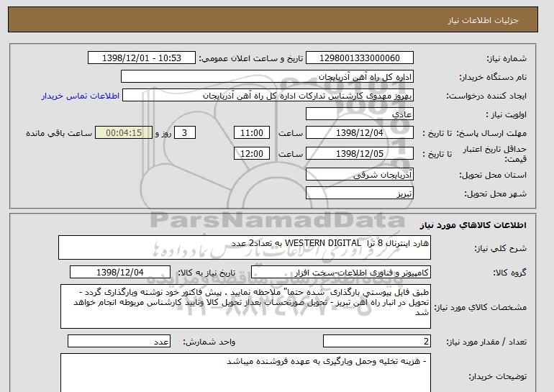The height and width of the screenshot is (392, 554).
Task: Click the label استان محل تحویل
Action: click(x=493, y=176)
